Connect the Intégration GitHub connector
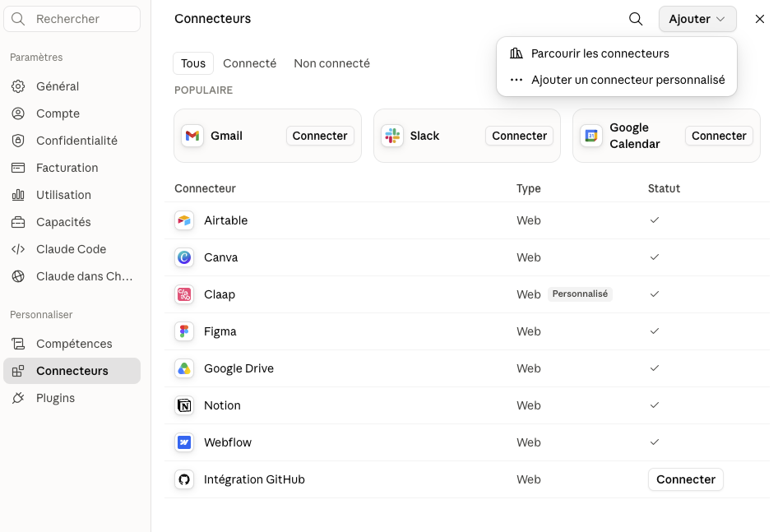The height and width of the screenshot is (532, 778). [686, 479]
